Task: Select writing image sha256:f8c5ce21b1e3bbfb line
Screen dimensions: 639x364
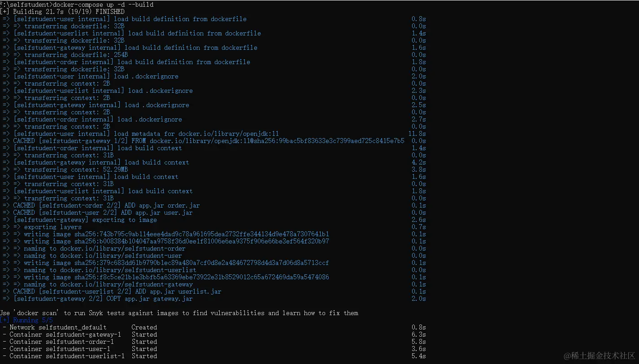Action: (x=165, y=277)
